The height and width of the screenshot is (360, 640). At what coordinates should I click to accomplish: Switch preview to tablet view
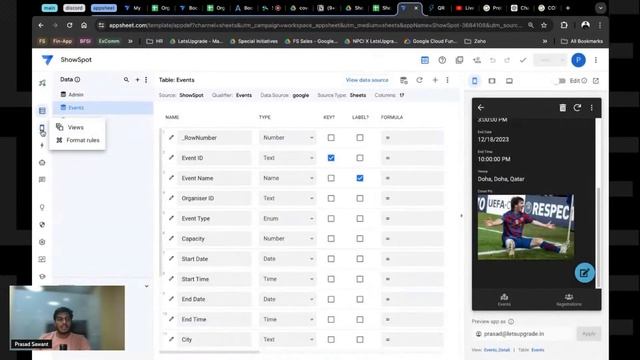[x=492, y=81]
